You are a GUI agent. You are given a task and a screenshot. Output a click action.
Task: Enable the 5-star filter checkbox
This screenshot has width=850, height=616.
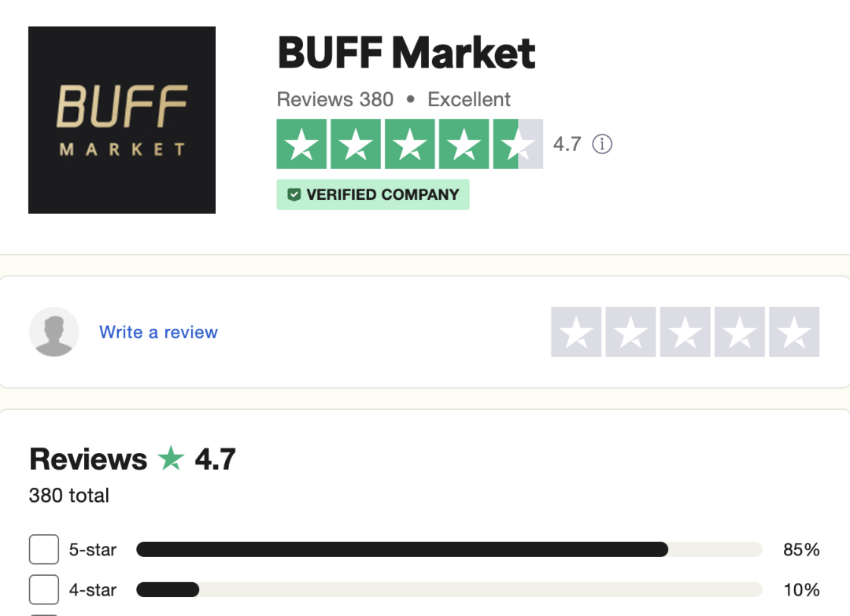[44, 549]
